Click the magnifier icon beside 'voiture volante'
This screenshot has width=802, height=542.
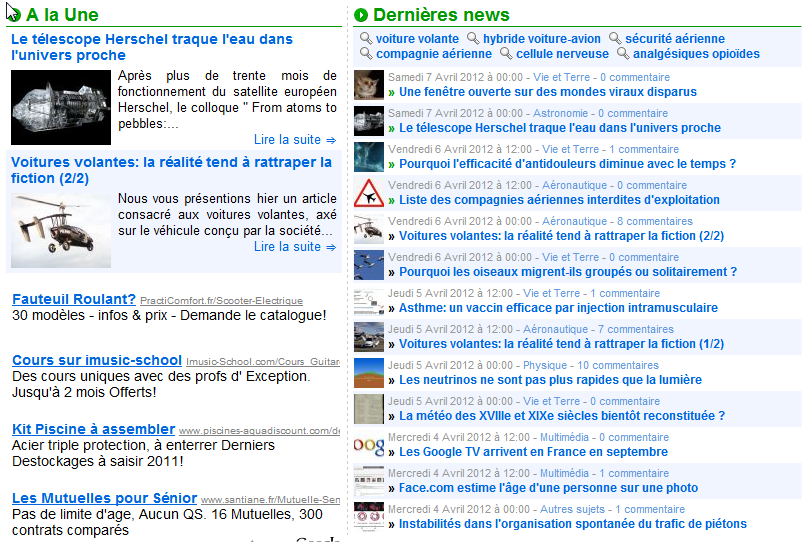366,38
